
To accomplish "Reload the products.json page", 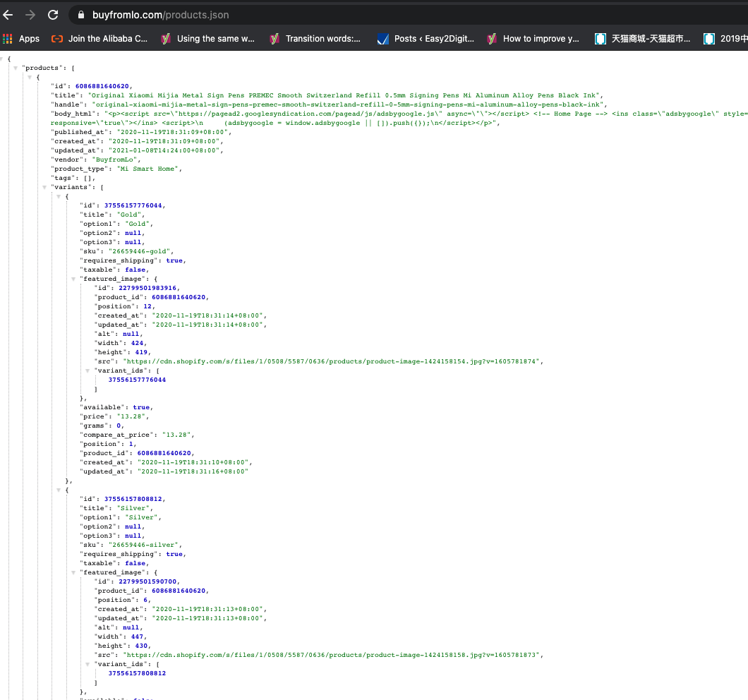I will point(53,15).
